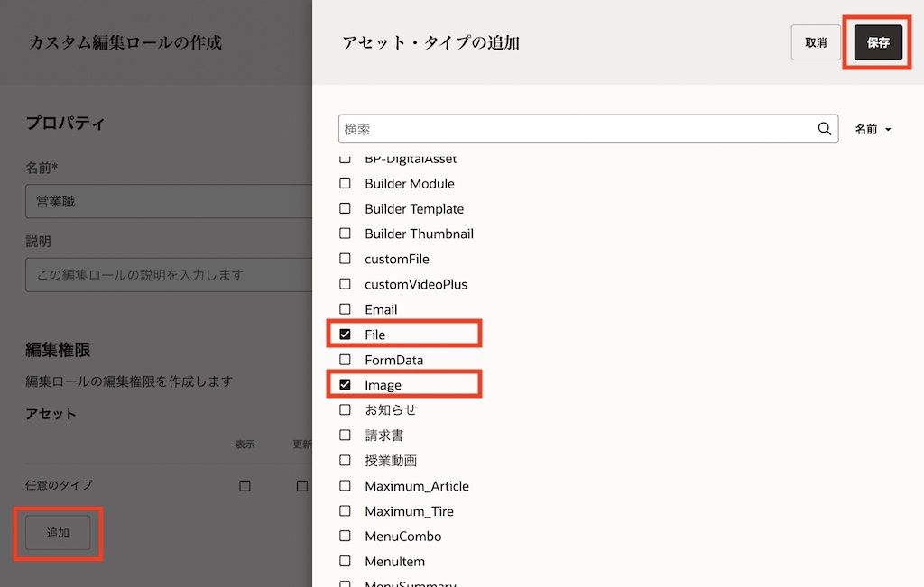This screenshot has height=587, width=924.
Task: Select the MenuCombo checkbox
Action: tap(345, 537)
